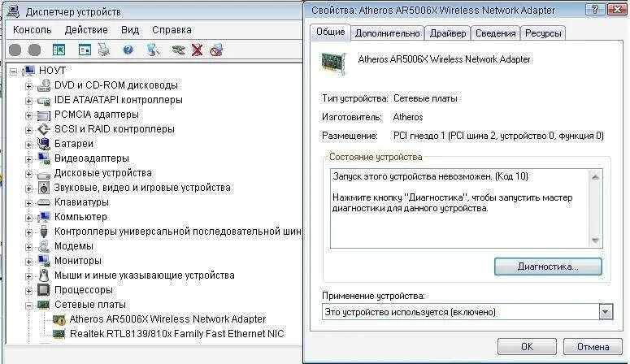Select Контроллеры универсальной последовательной шины row
The height and width of the screenshot is (364, 630).
pos(177,232)
